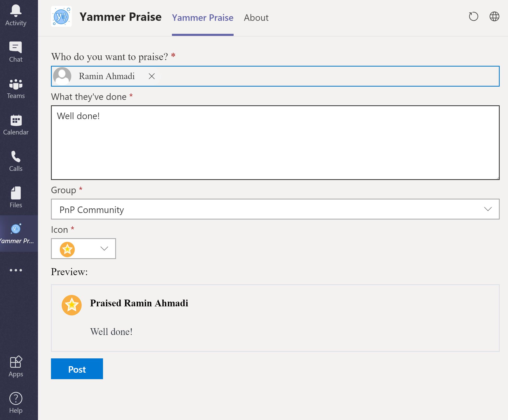This screenshot has height=420, width=508.
Task: Open the Apps store icon
Action: pos(16,367)
